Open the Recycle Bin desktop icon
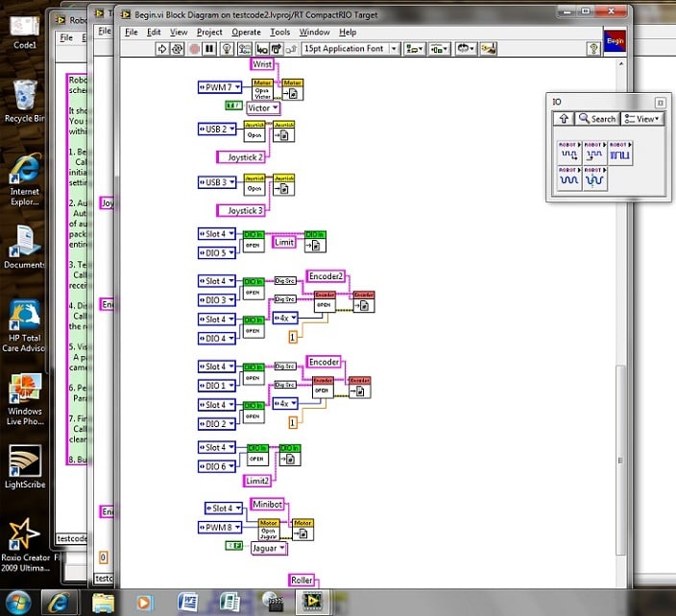676x616 pixels. tap(25, 102)
